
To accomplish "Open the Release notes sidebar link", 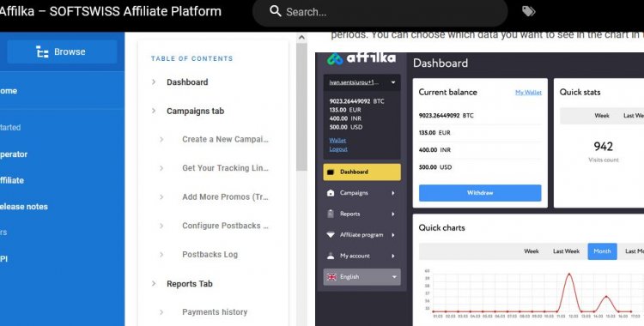I will [23, 207].
